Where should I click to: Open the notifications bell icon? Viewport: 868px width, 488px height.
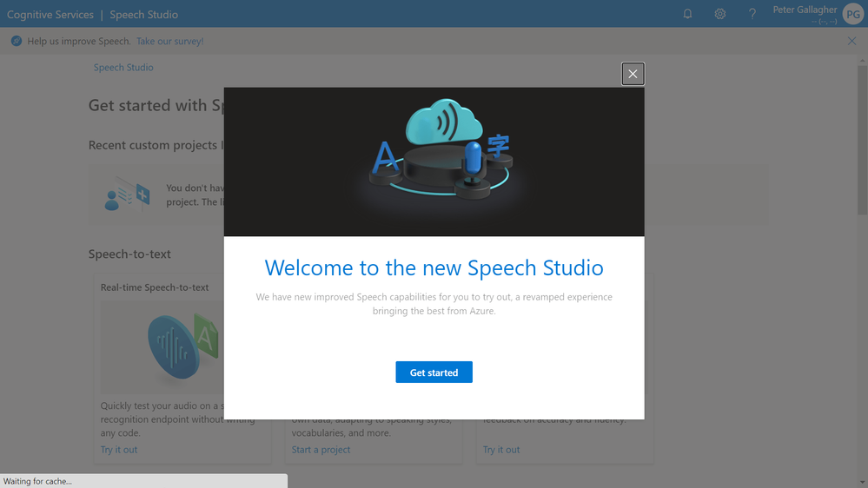pyautogui.click(x=687, y=14)
